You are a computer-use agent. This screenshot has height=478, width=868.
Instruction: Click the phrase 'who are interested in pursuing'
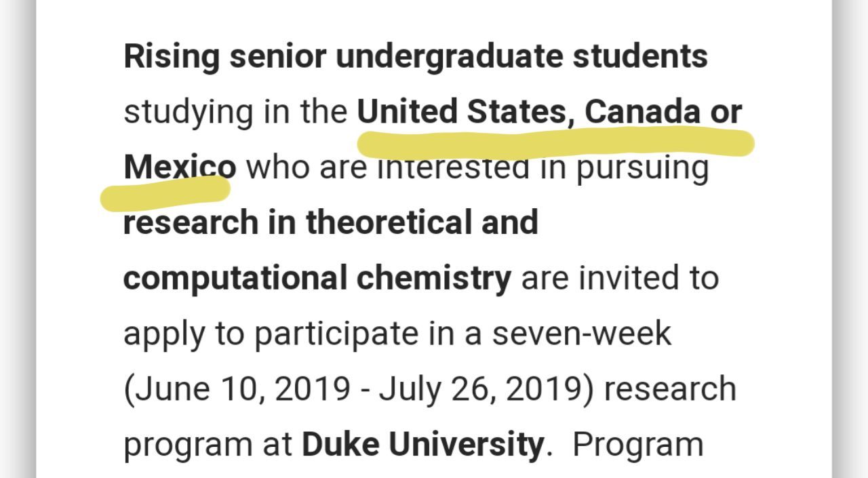[x=477, y=167]
